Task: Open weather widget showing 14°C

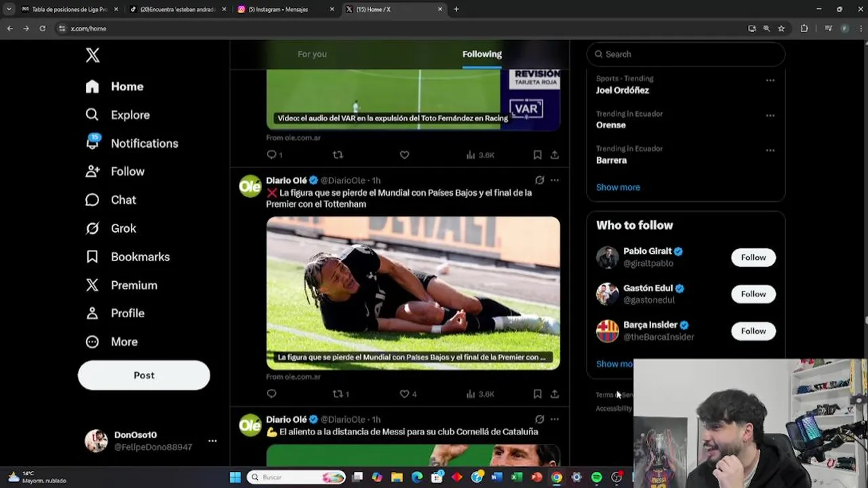Action: (x=37, y=477)
